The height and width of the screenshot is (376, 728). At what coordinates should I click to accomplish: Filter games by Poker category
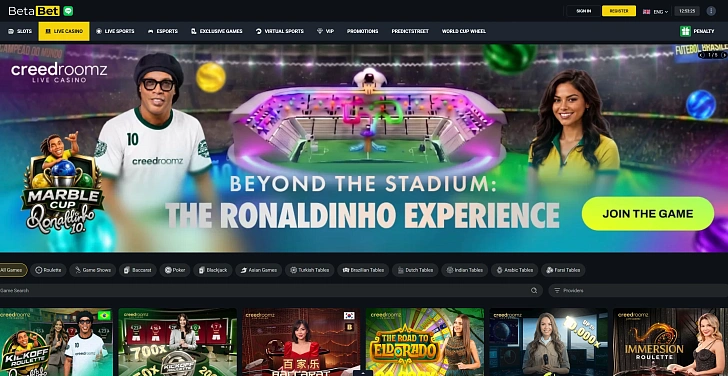tap(175, 270)
